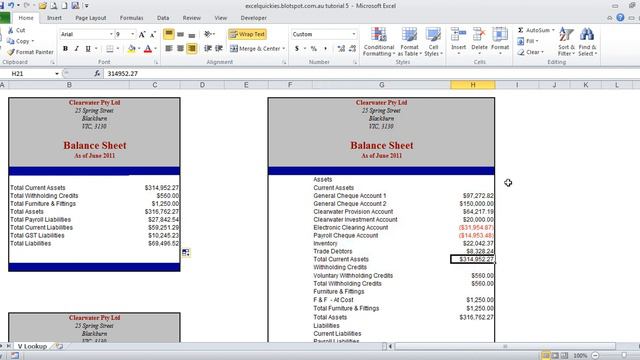The image size is (640, 360).
Task: Apply cell borders button
Action: pyautogui.click(x=110, y=49)
